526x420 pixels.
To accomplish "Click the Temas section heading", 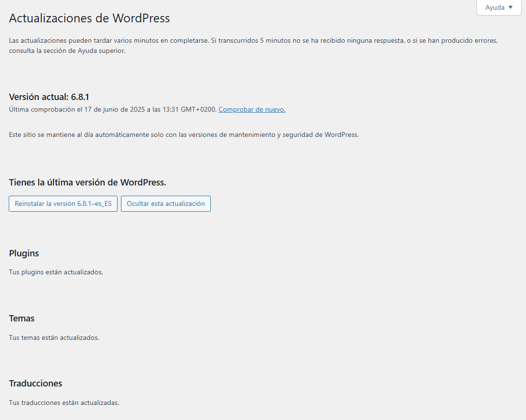I will click(x=22, y=319).
